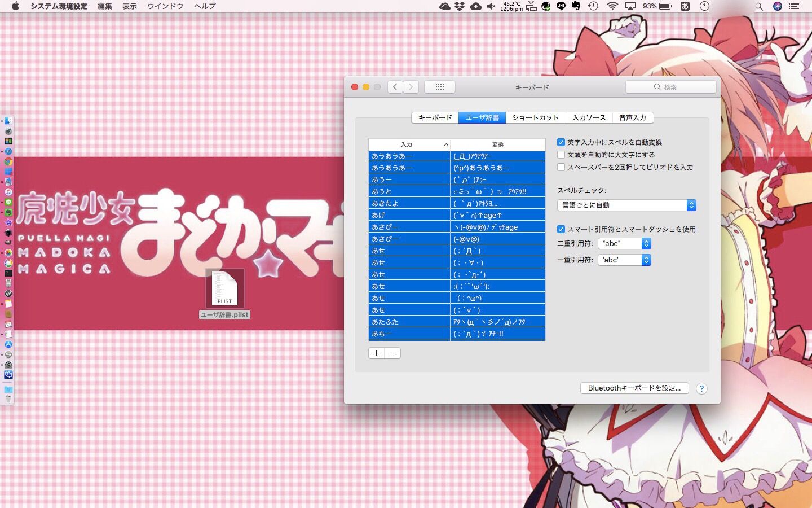
Task: Click the muted volume icon in menu bar
Action: [491, 6]
